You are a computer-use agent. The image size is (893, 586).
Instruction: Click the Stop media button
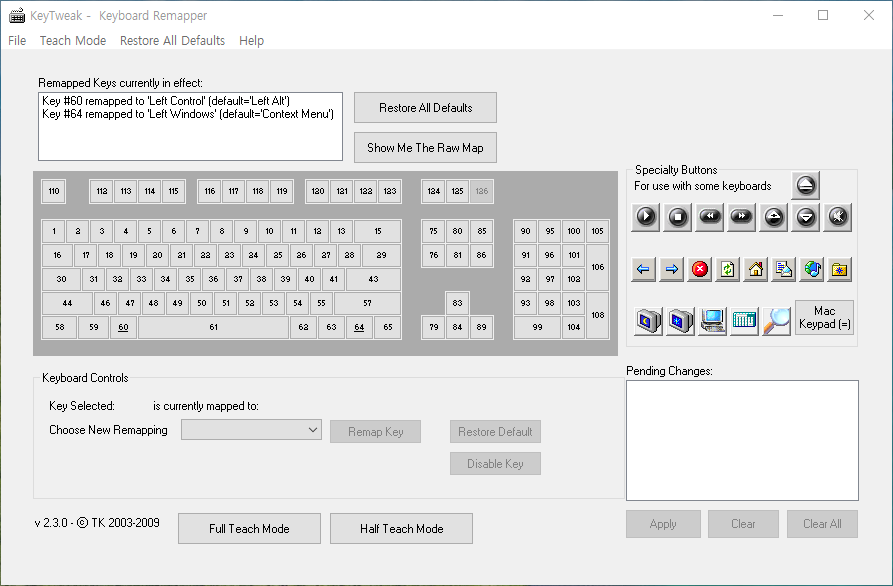678,217
